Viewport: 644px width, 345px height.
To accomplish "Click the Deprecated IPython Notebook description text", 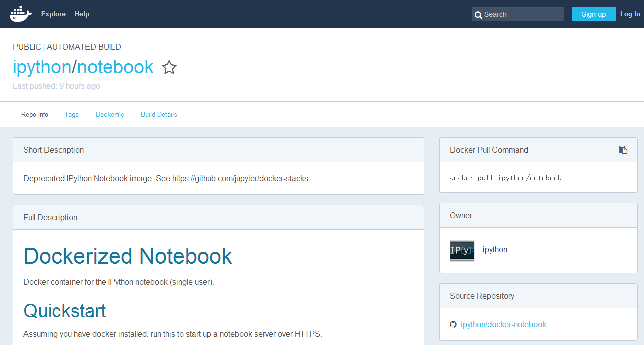I will click(x=167, y=178).
